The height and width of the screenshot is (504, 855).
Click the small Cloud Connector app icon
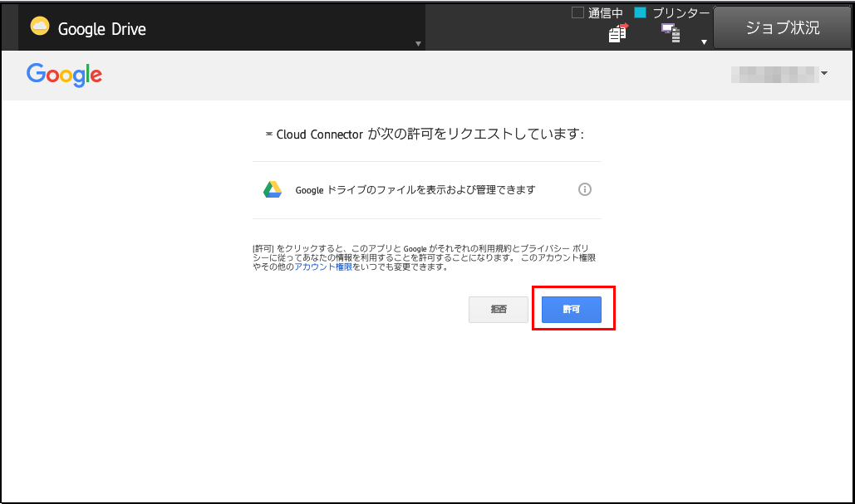pyautogui.click(x=269, y=134)
